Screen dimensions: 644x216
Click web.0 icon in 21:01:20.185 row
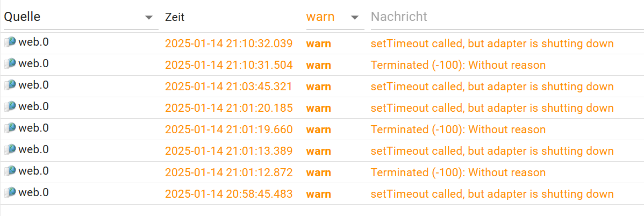(x=10, y=107)
